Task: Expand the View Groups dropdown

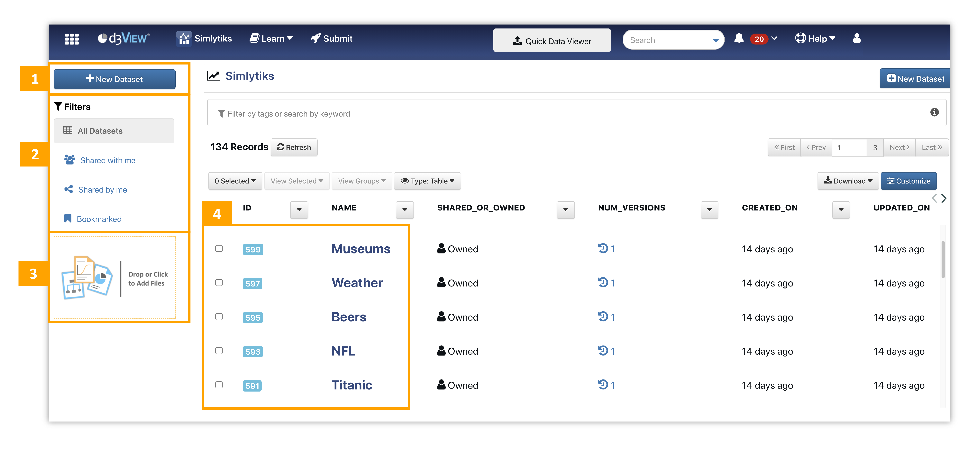Action: (361, 181)
